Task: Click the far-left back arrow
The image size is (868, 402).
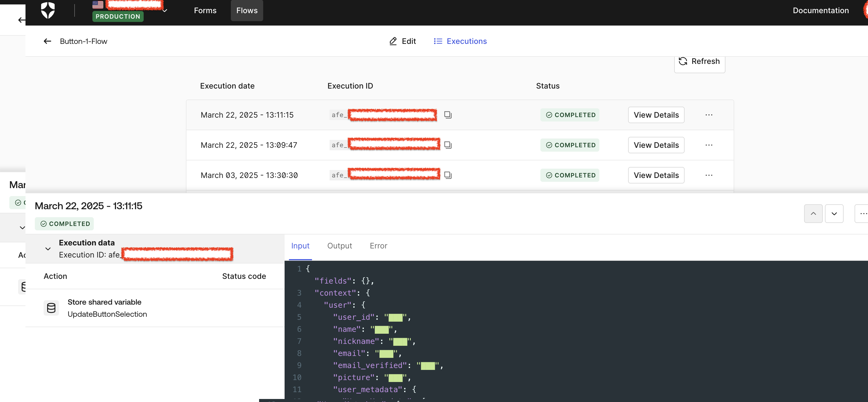Action: click(22, 20)
